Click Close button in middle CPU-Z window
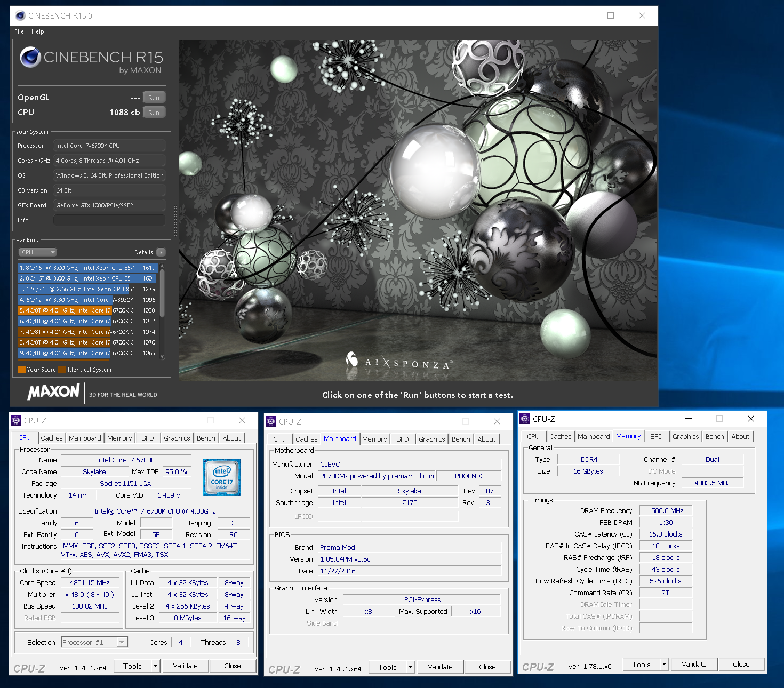 coord(487,667)
